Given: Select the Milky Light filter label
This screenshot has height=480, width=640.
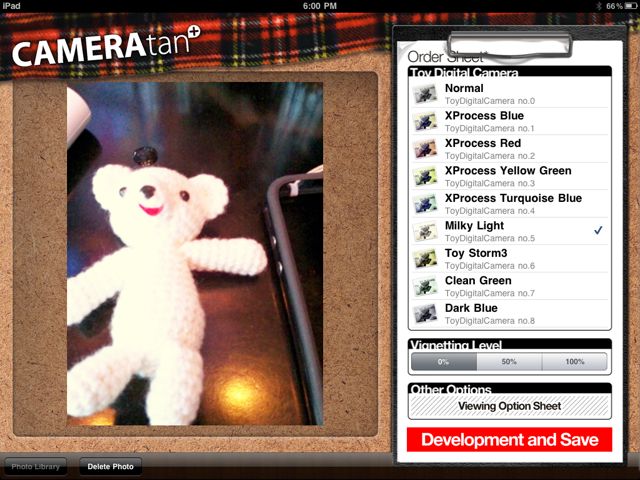Looking at the screenshot, I should (474, 226).
